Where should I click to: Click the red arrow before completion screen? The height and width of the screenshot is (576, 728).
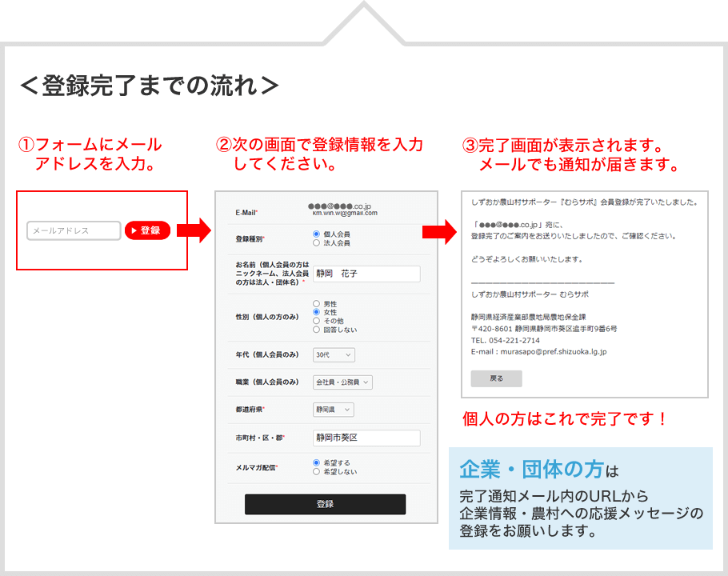[439, 232]
